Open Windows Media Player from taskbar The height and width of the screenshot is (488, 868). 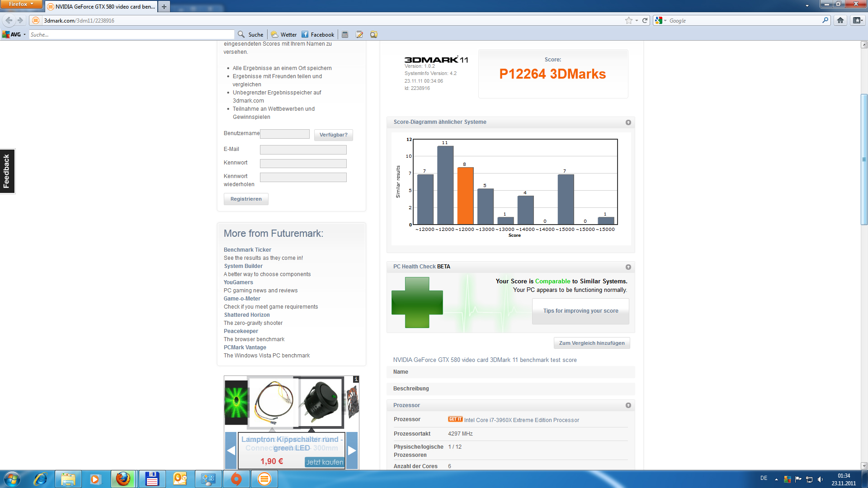coord(95,479)
